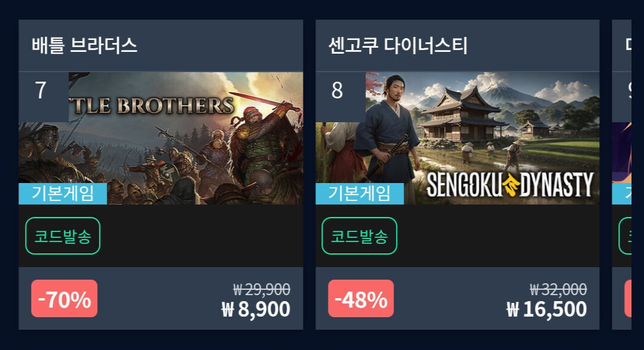The width and height of the screenshot is (644, 350).
Task: Click the -70% discount badge
Action: (x=64, y=299)
